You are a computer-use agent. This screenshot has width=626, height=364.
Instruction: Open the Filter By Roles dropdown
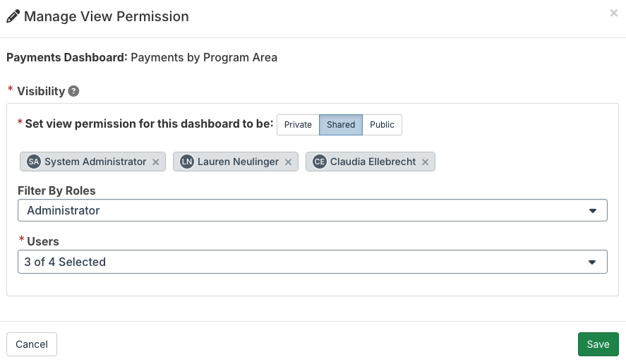[x=312, y=210]
